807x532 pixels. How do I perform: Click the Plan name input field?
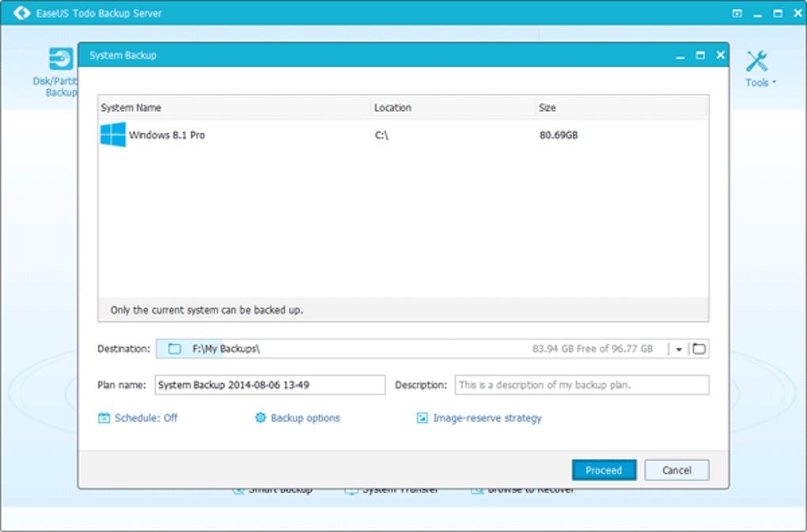coord(271,385)
